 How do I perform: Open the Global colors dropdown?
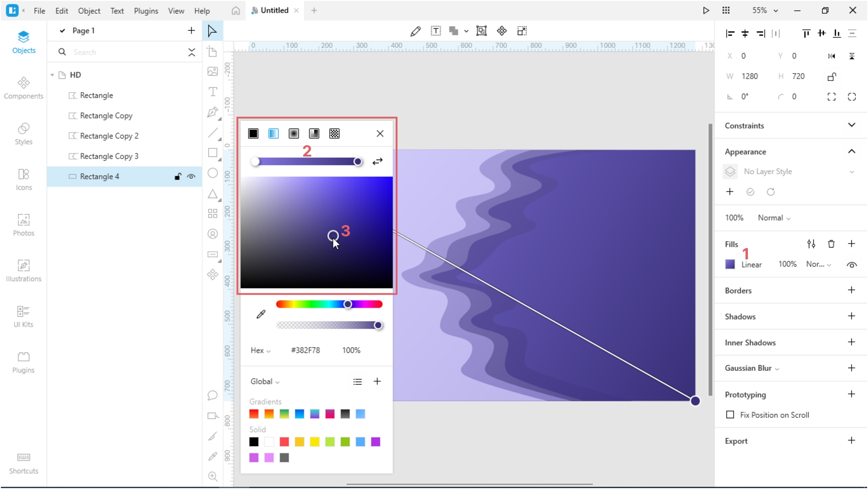265,382
